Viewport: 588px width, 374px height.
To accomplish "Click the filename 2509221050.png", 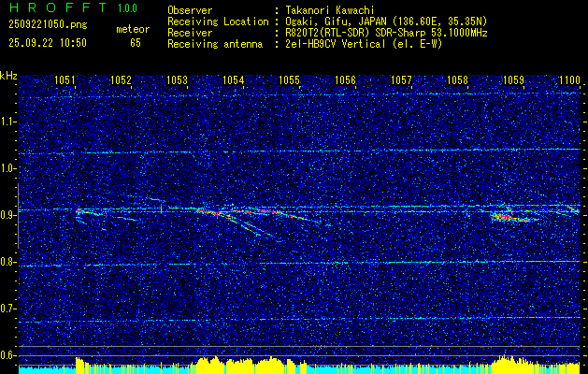I will (48, 25).
